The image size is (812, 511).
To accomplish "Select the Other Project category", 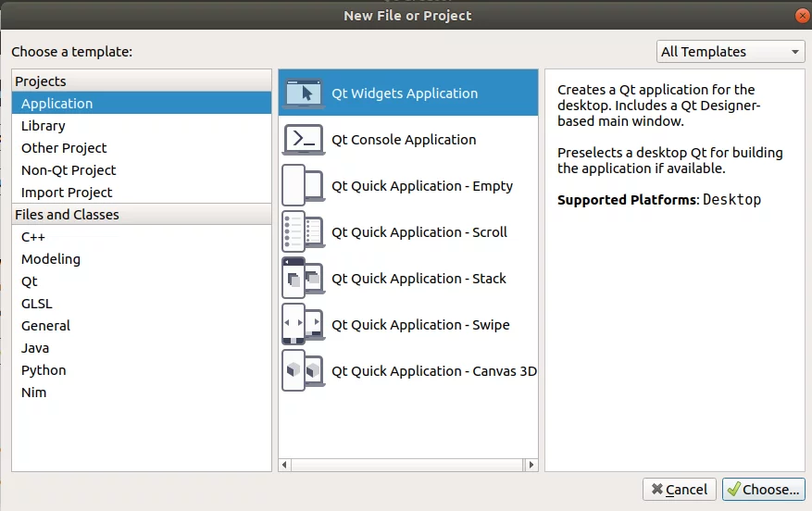I will [142, 147].
